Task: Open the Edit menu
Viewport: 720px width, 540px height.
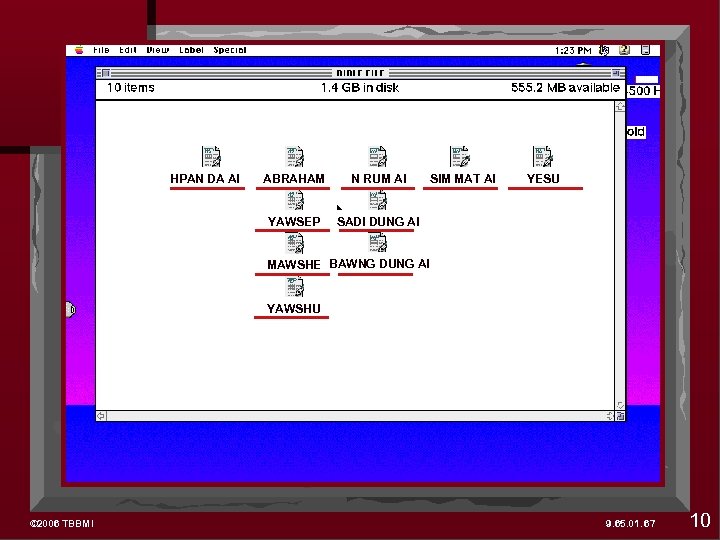Action: (128, 50)
